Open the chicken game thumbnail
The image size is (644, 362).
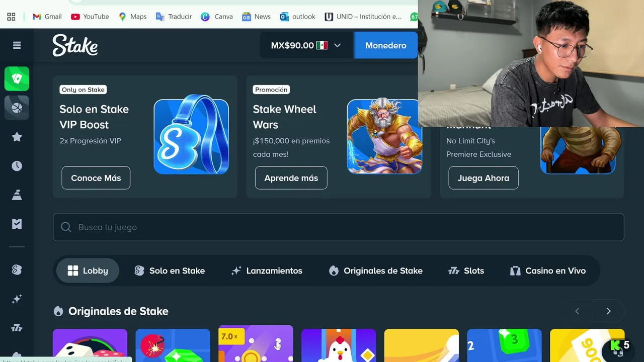point(339,345)
